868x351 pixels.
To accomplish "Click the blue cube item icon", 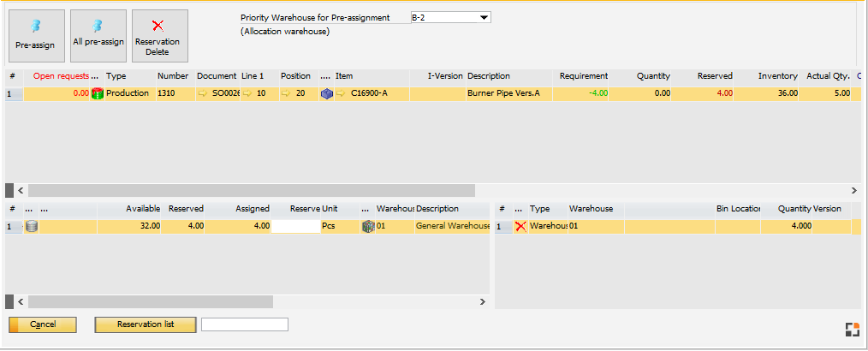I will coord(326,93).
